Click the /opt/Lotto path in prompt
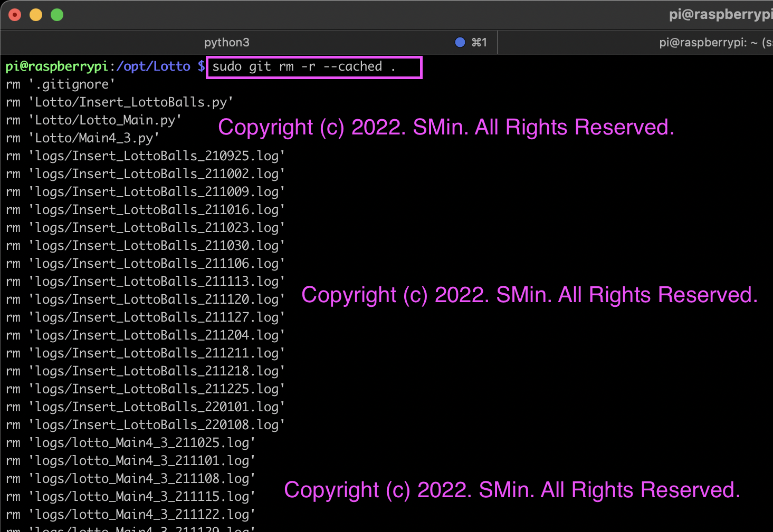Screen dimensions: 773x532 153,66
